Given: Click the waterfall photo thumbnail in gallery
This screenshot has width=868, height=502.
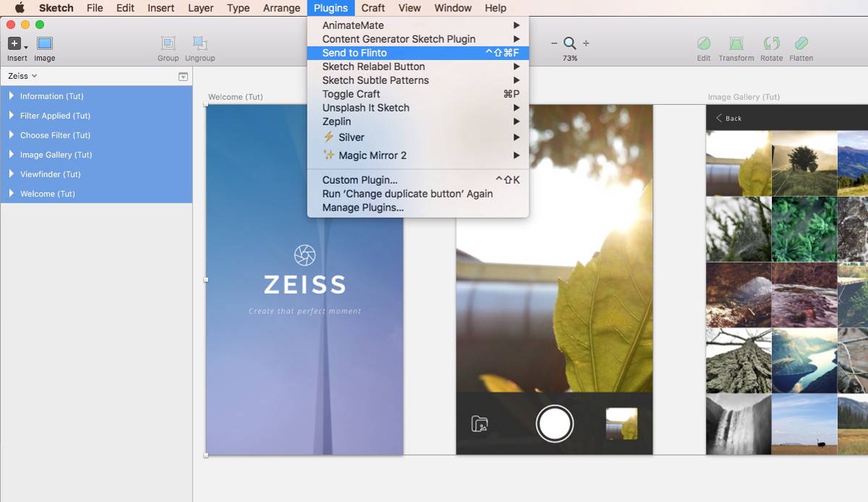Looking at the screenshot, I should (x=738, y=423).
